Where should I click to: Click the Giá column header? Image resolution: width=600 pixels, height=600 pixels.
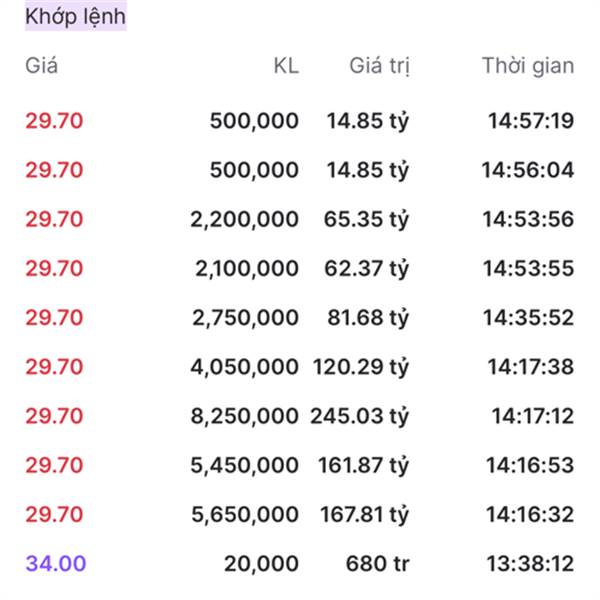pyautogui.click(x=41, y=66)
